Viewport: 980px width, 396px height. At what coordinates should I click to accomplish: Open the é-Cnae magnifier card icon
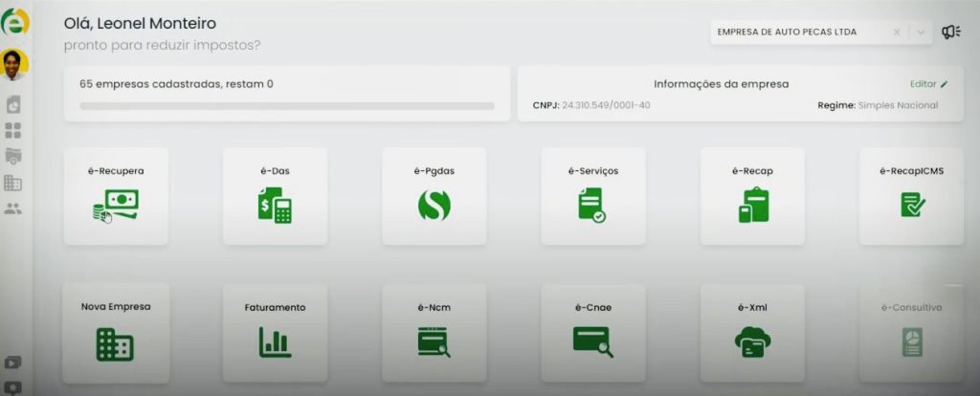[593, 342]
